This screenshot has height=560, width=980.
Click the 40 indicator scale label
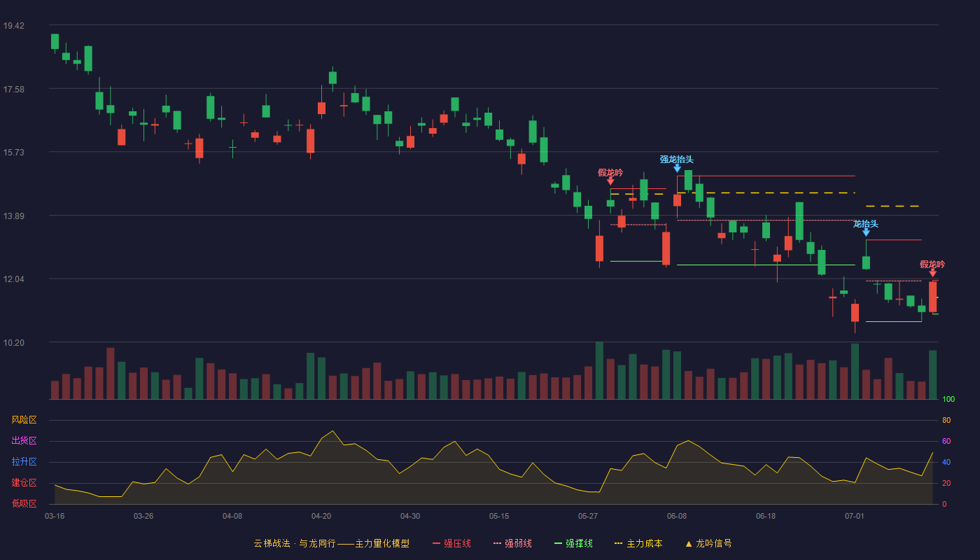946,462
